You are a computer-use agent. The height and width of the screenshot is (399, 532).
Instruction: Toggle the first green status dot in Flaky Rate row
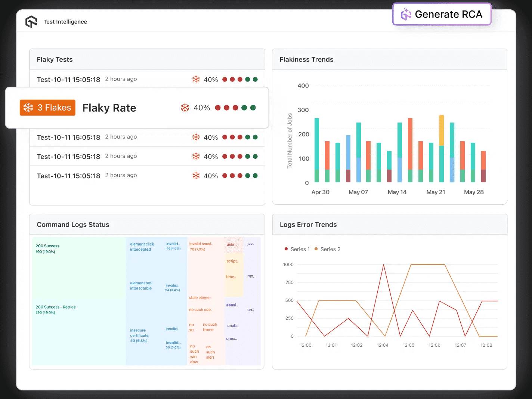pyautogui.click(x=244, y=108)
